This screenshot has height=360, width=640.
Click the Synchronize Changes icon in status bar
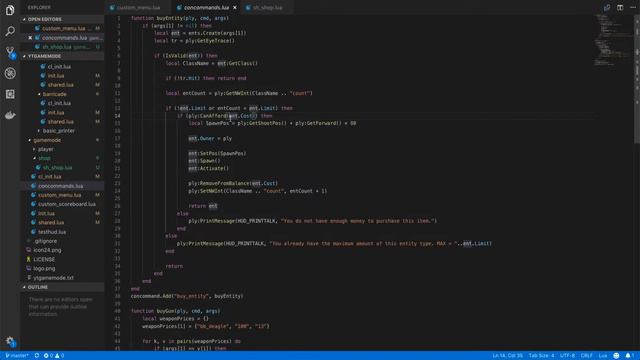click(x=37, y=356)
